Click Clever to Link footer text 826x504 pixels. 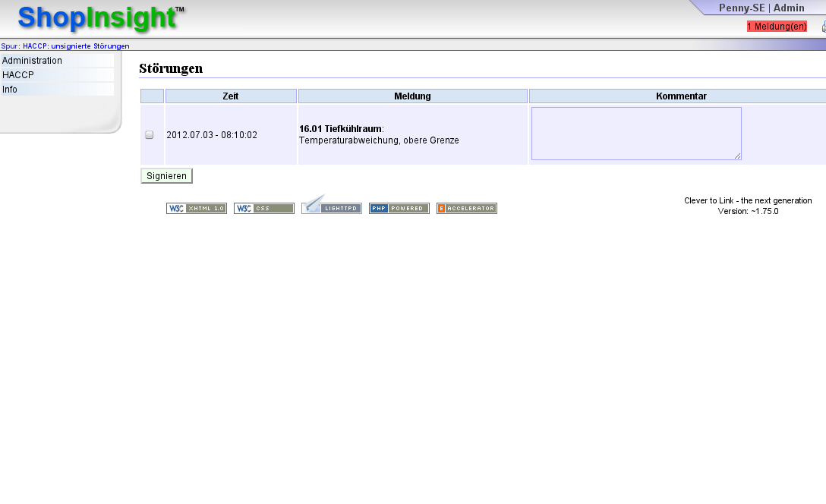coord(748,200)
